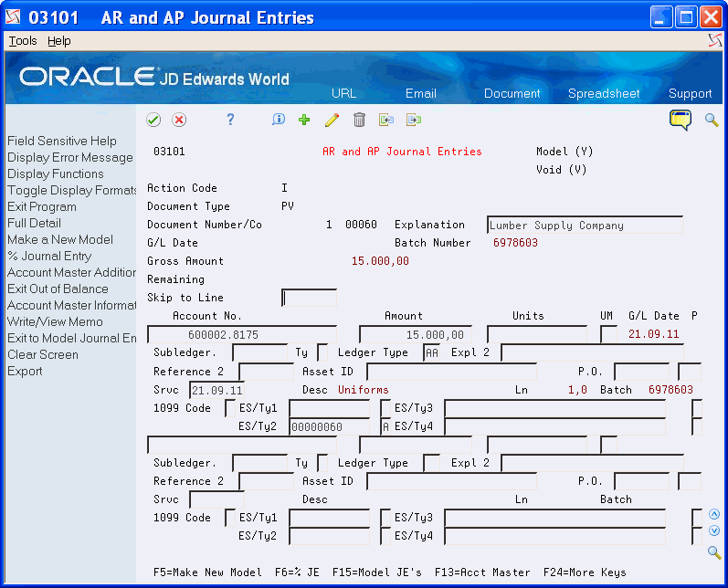
Task: Select the Spreadsheet header link
Action: 604,93
